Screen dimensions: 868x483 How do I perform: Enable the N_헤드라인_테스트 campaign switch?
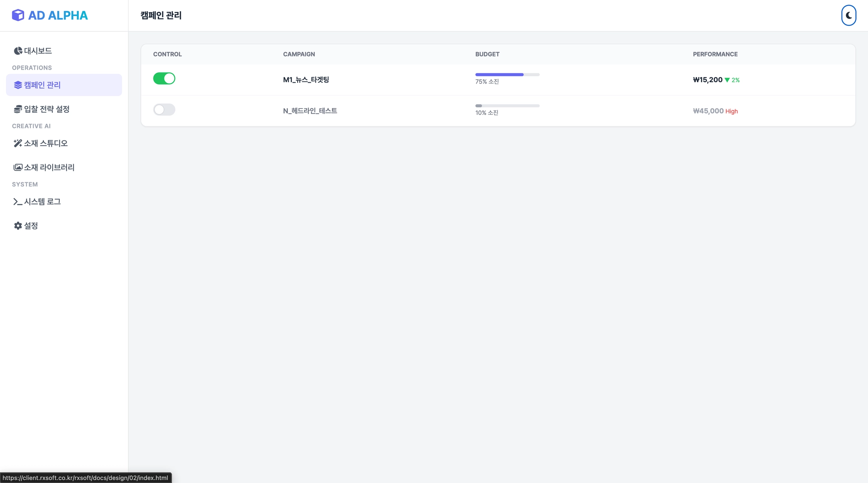point(164,110)
